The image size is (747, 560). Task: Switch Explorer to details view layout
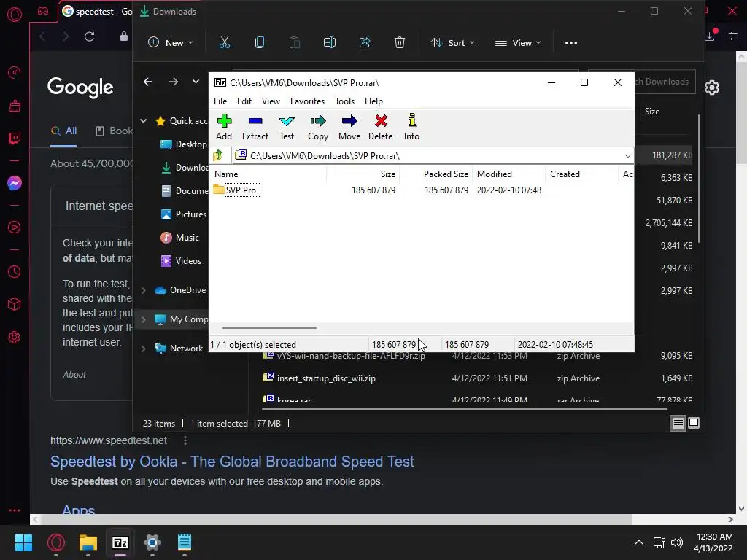pyautogui.click(x=678, y=424)
